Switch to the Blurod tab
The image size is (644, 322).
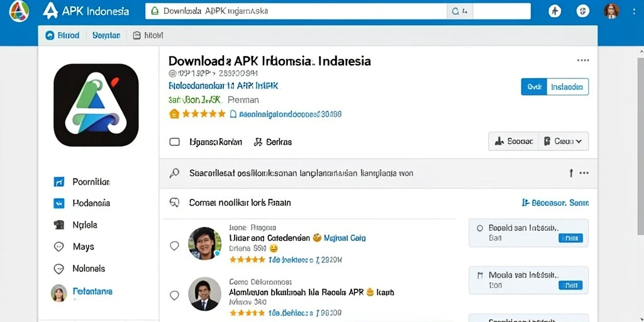tap(62, 36)
